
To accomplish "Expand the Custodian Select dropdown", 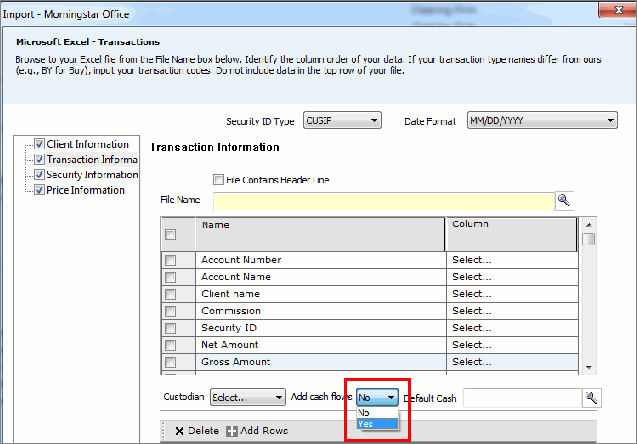I will [248, 397].
